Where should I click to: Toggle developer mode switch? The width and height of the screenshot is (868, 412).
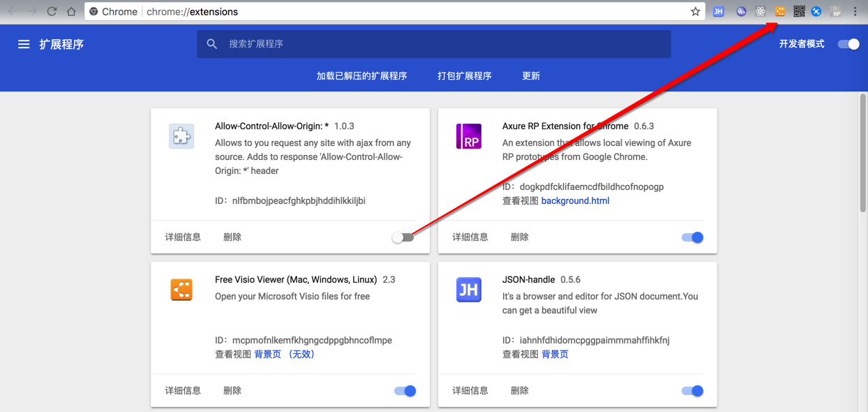[848, 44]
